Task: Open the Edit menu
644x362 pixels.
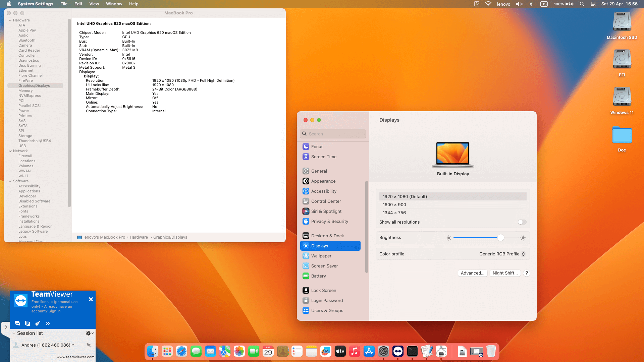Action: (x=78, y=4)
